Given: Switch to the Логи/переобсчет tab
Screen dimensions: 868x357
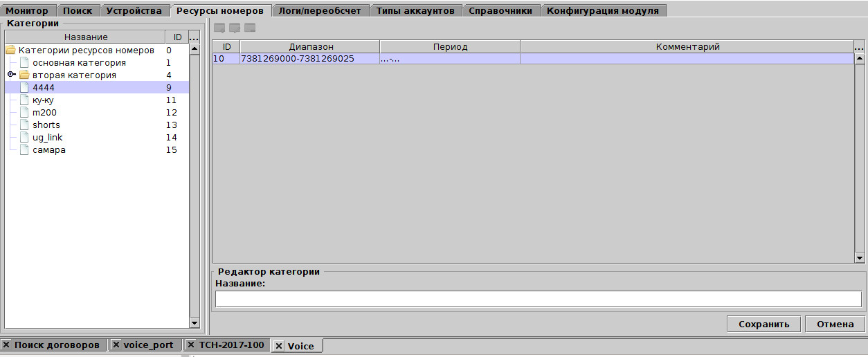Looking at the screenshot, I should click(319, 10).
